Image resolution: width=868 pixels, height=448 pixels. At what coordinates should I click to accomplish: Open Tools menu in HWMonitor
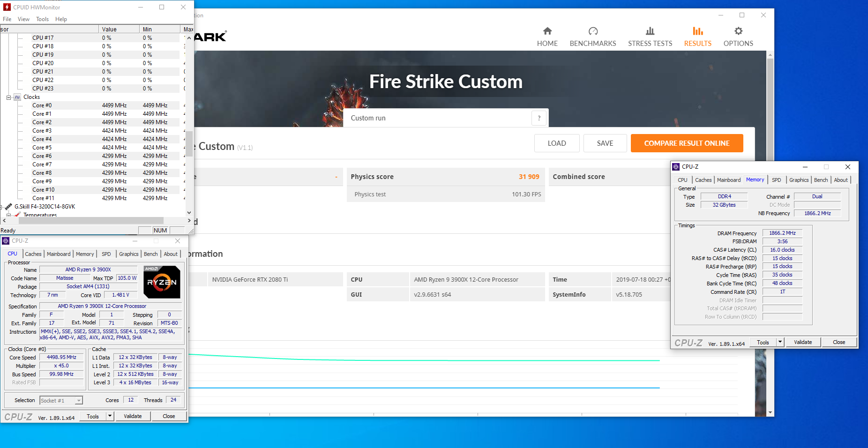pos(42,19)
